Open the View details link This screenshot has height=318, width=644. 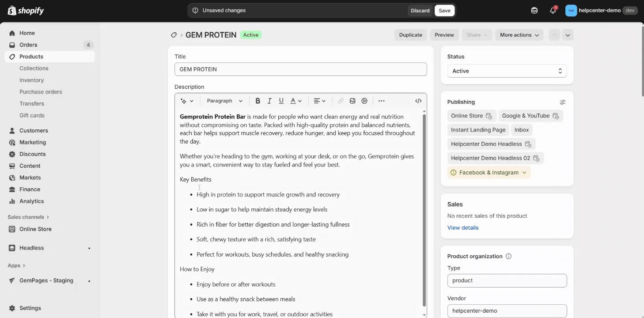(x=462, y=228)
